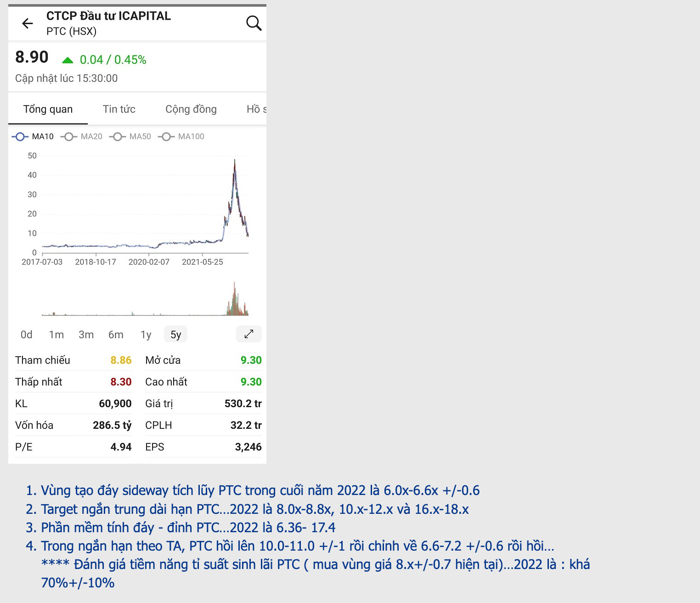Screen dimensions: 700x603
Task: Click the EPS value 3,246
Action: (x=248, y=447)
